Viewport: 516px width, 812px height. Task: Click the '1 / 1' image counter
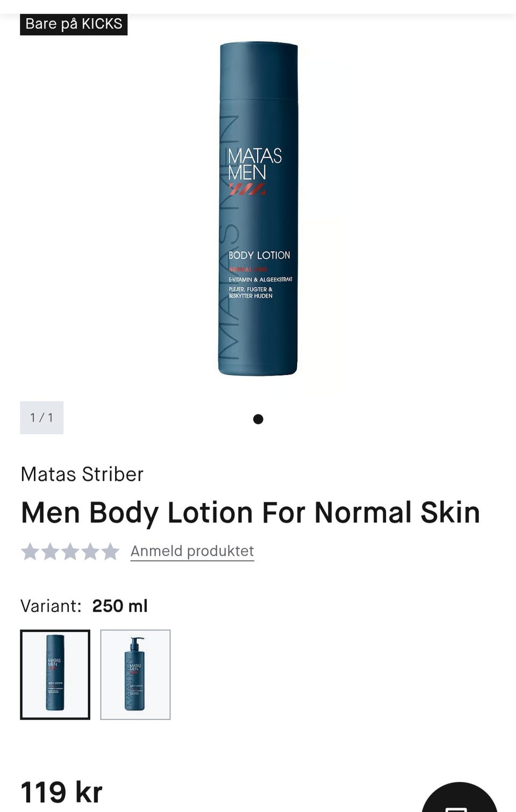(41, 418)
